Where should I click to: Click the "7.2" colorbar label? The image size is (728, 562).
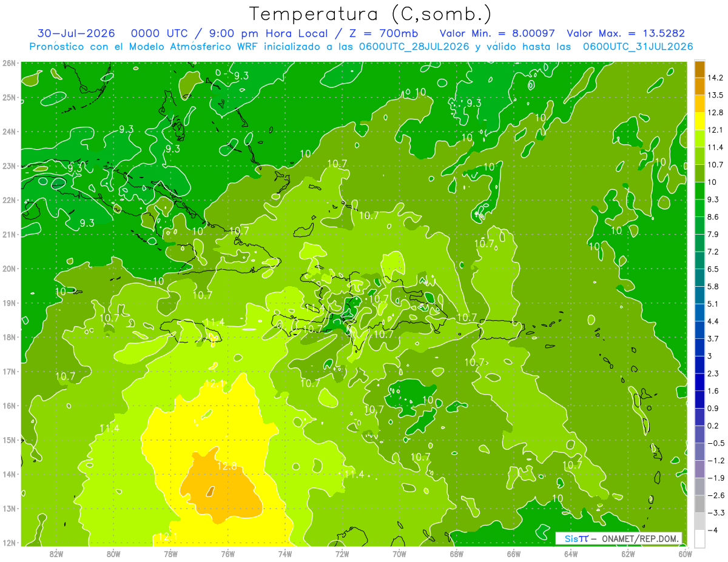tap(713, 252)
